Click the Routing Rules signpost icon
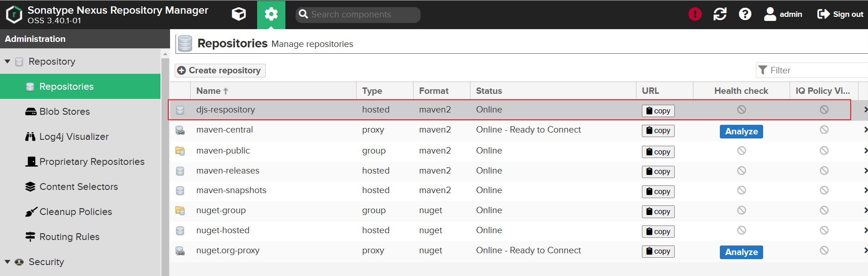 31,237
